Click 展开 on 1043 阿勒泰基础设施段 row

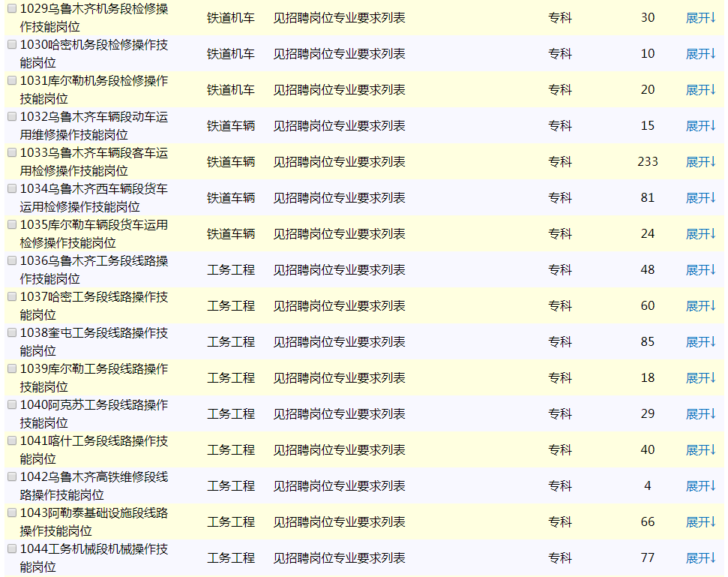click(701, 522)
